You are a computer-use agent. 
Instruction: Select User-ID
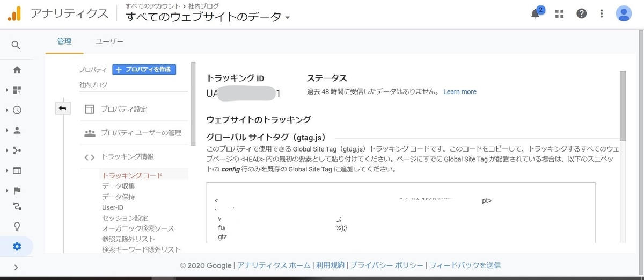(x=113, y=207)
